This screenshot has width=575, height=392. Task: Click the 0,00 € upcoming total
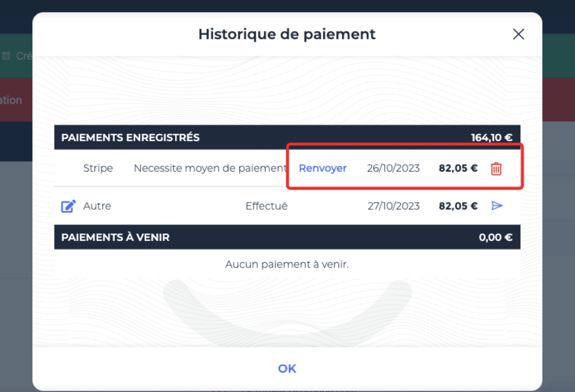point(496,237)
